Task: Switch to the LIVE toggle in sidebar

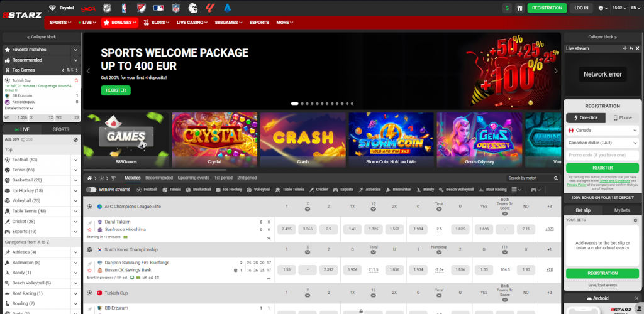Action: point(22,129)
